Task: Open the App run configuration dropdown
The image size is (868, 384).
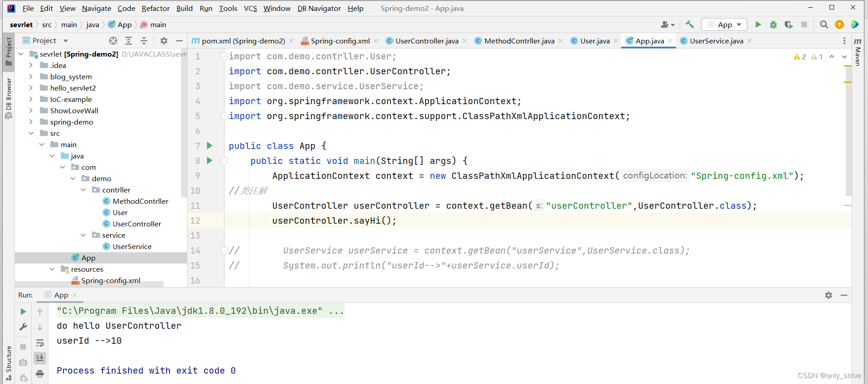Action: (724, 24)
